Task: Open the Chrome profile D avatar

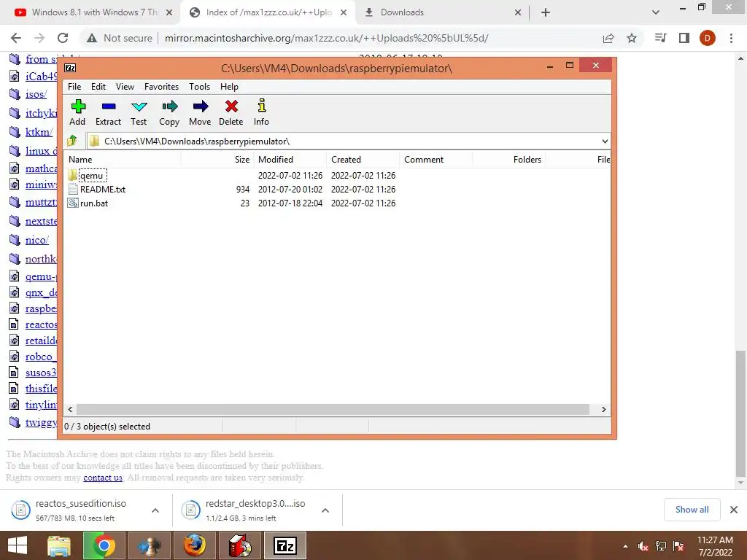Action: coord(708,38)
